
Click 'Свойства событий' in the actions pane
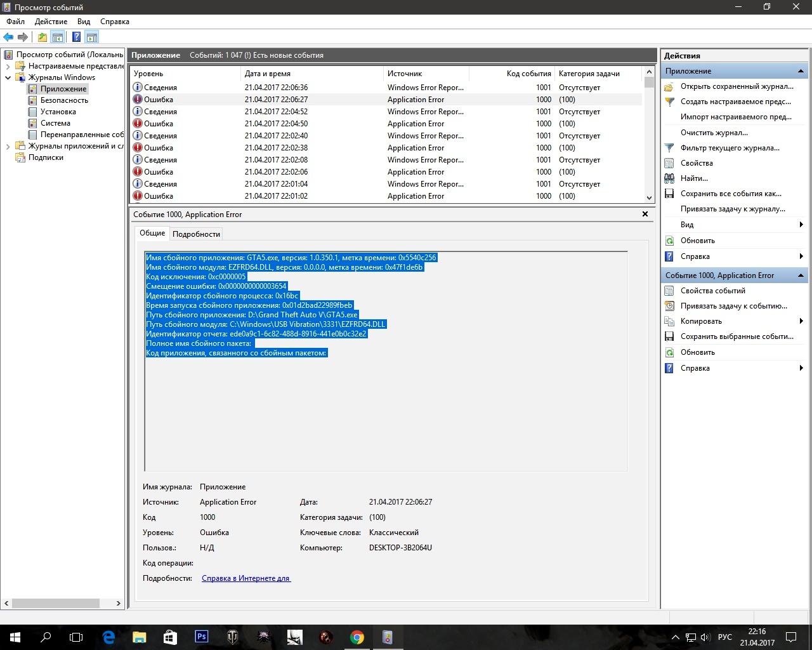pos(712,291)
